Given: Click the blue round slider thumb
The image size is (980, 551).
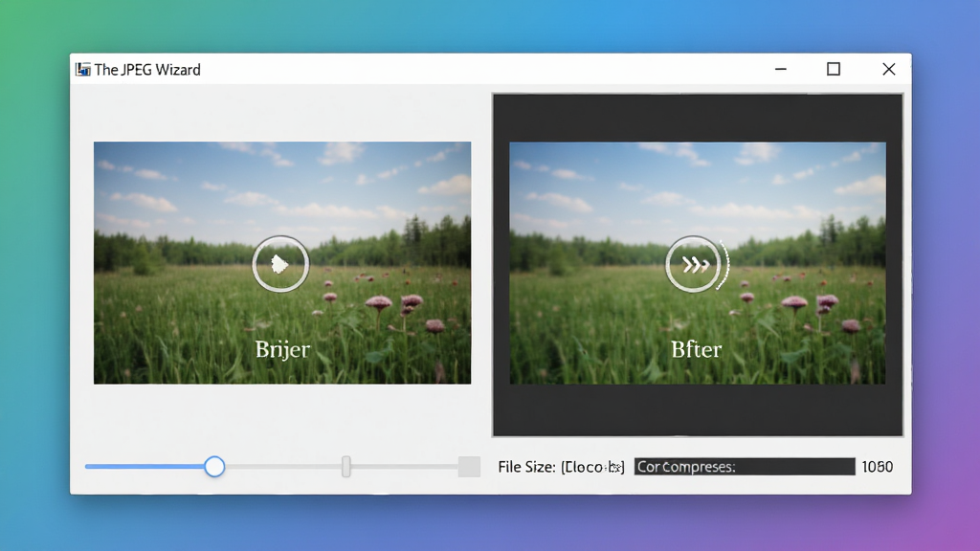Looking at the screenshot, I should (214, 467).
